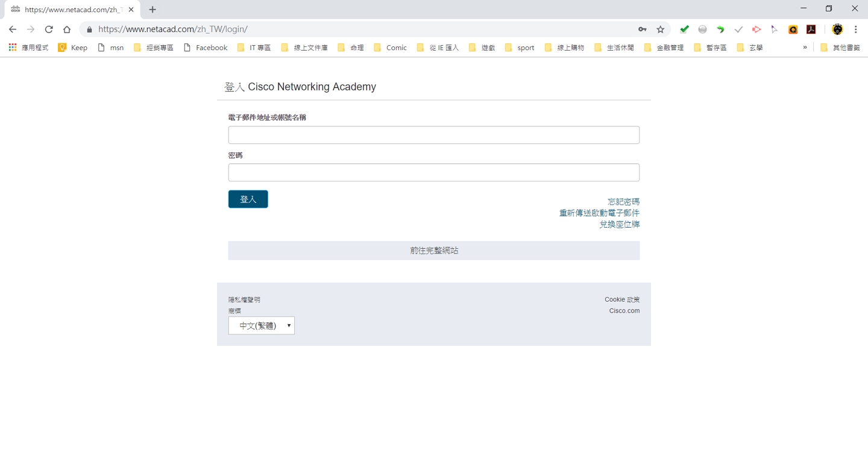868x465 pixels.
Task: Open the Facebook bookmark
Action: [x=205, y=48]
